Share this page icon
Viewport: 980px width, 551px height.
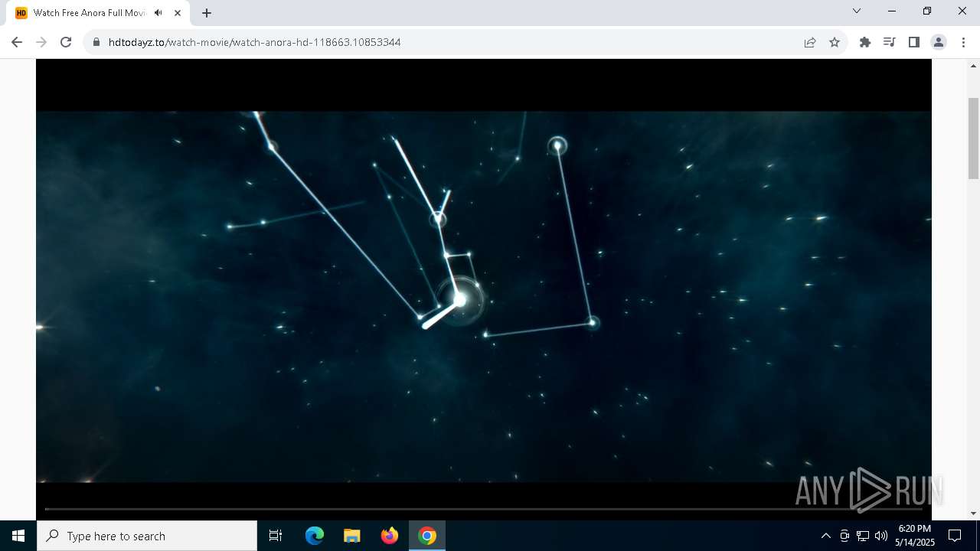tap(810, 42)
